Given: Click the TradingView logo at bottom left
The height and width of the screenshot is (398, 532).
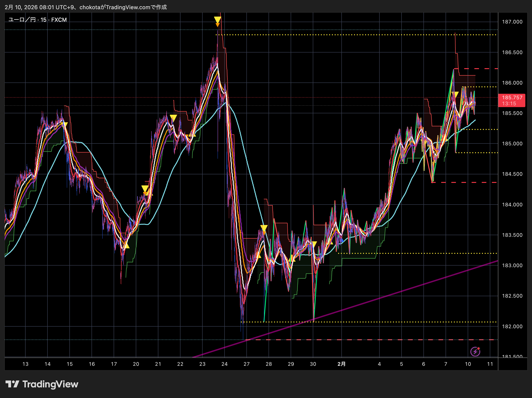Looking at the screenshot, I should click(x=42, y=384).
